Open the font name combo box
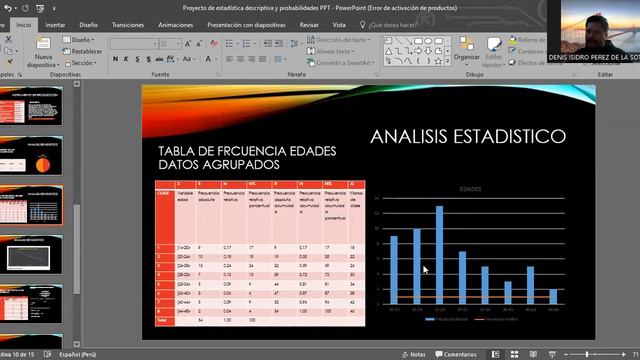The image size is (640, 360). 134,44
